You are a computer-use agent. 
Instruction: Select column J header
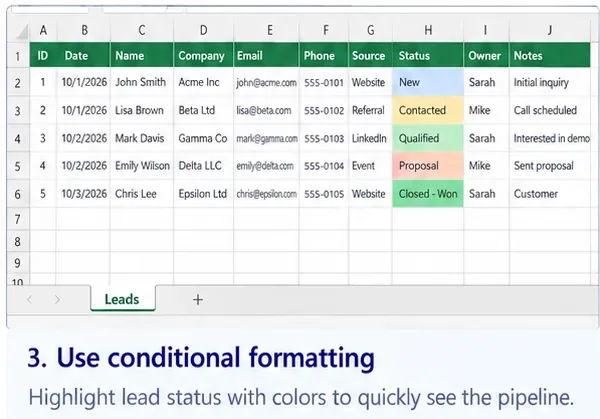pyautogui.click(x=550, y=30)
